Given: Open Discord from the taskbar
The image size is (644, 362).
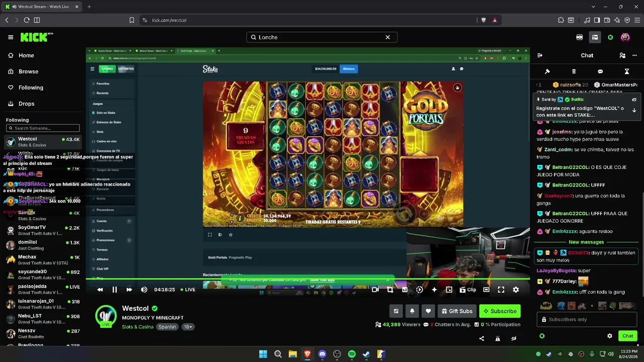Looking at the screenshot, I should pos(323,354).
